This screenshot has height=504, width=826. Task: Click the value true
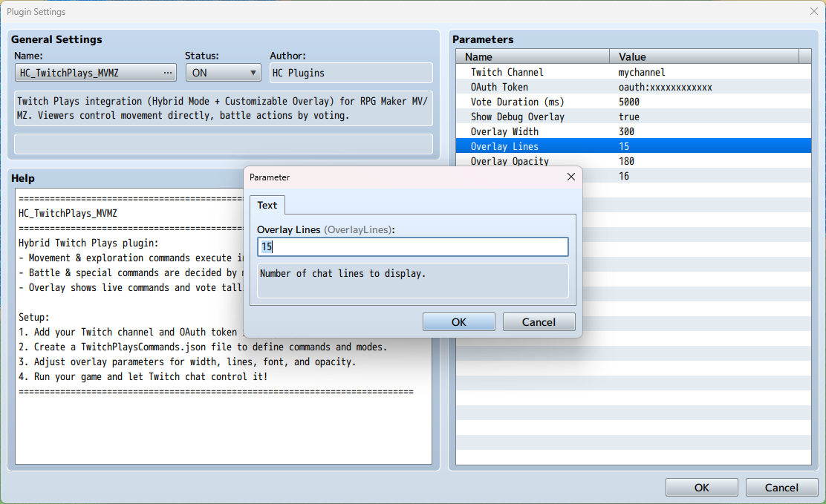[629, 117]
